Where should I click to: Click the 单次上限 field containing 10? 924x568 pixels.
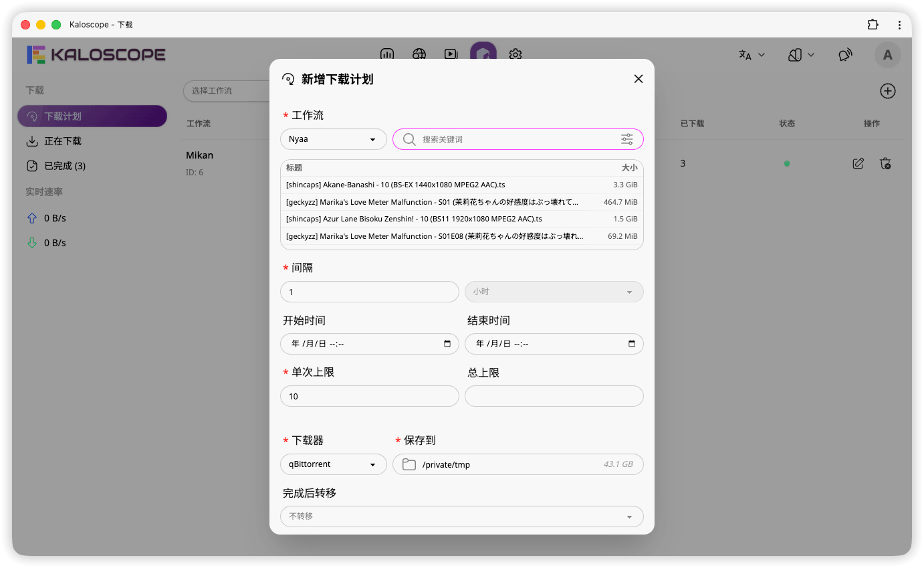(370, 396)
